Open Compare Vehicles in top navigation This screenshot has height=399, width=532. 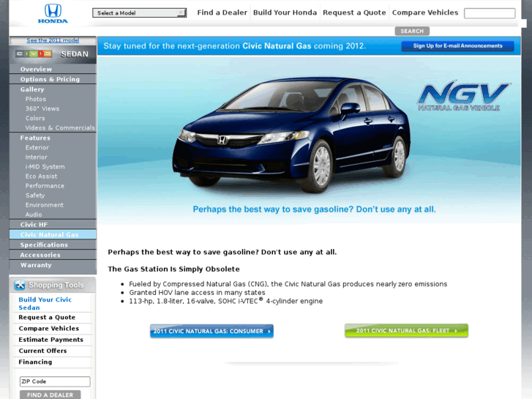coord(425,12)
